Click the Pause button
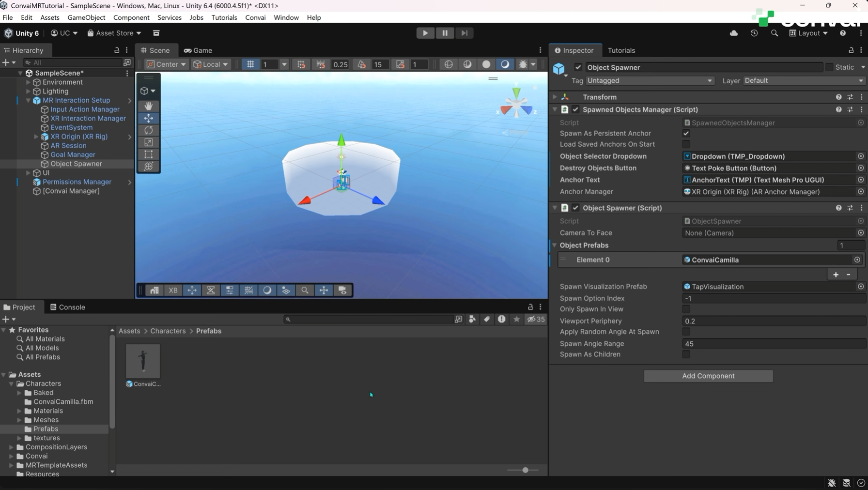This screenshot has height=490, width=868. (x=445, y=33)
